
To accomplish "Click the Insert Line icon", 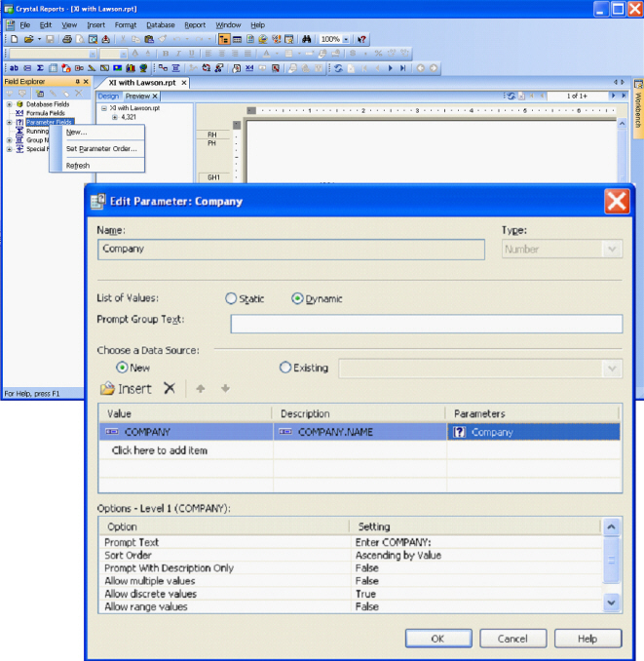I will coord(92,68).
